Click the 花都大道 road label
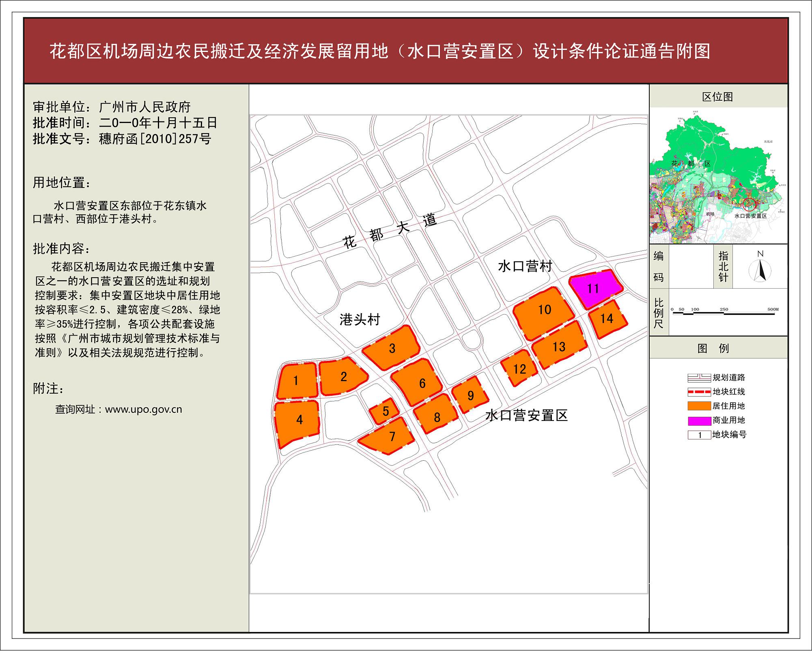This screenshot has height=662, width=812. pos(390,231)
